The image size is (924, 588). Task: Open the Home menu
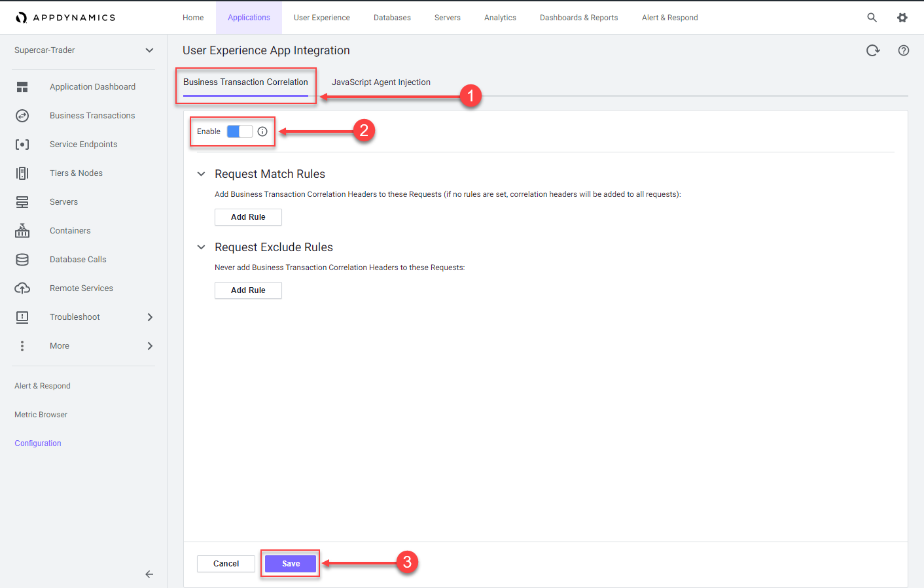pyautogui.click(x=193, y=18)
